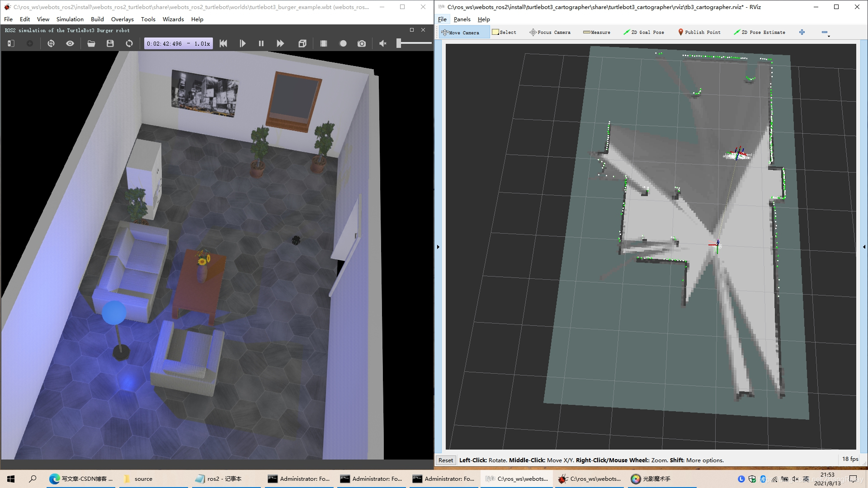Select the Measure tool in RViz
This screenshot has width=868, height=488.
tap(597, 32)
